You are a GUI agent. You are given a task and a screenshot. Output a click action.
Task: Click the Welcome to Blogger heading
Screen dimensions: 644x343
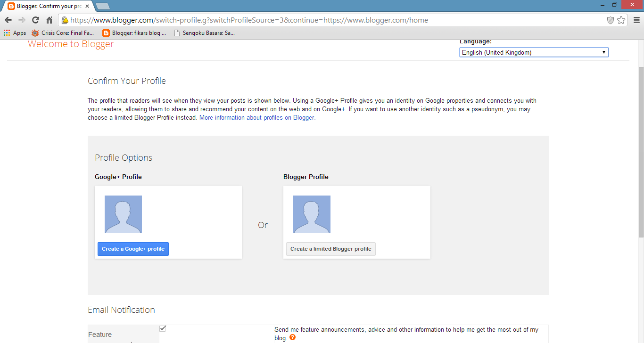(71, 44)
